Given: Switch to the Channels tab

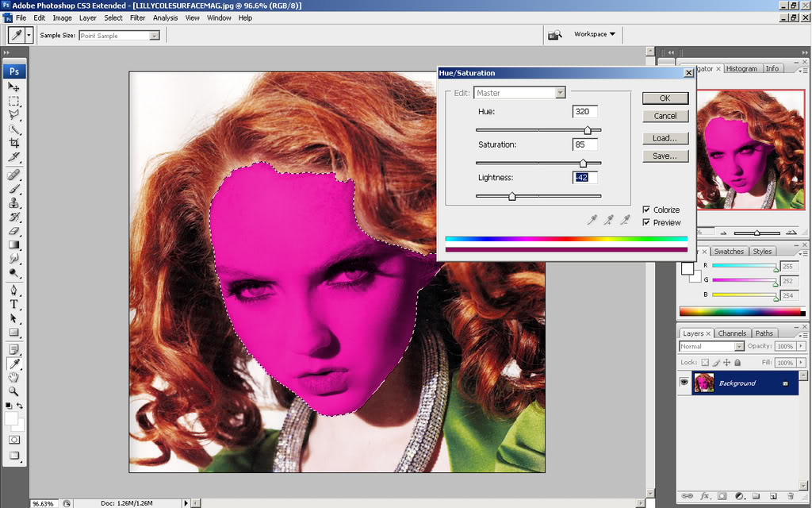Looking at the screenshot, I should 732,333.
